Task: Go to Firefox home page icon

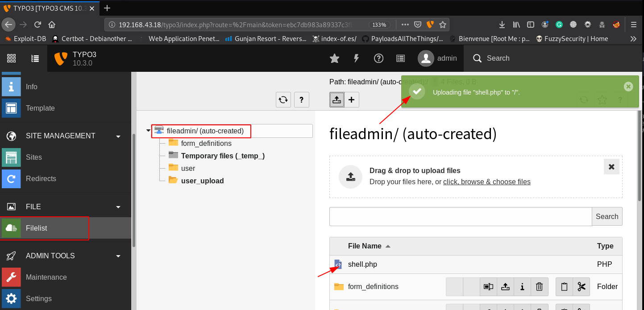Action: pos(52,25)
